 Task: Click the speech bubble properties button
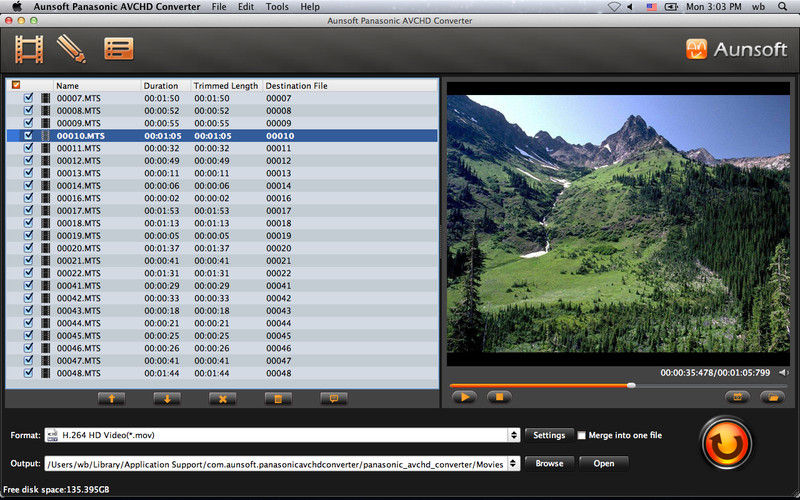coord(334,398)
